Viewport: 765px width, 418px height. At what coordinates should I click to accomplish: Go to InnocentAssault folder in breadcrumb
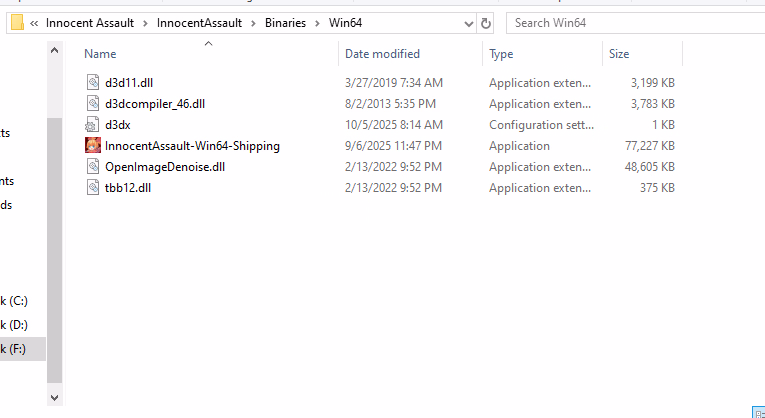click(x=200, y=23)
